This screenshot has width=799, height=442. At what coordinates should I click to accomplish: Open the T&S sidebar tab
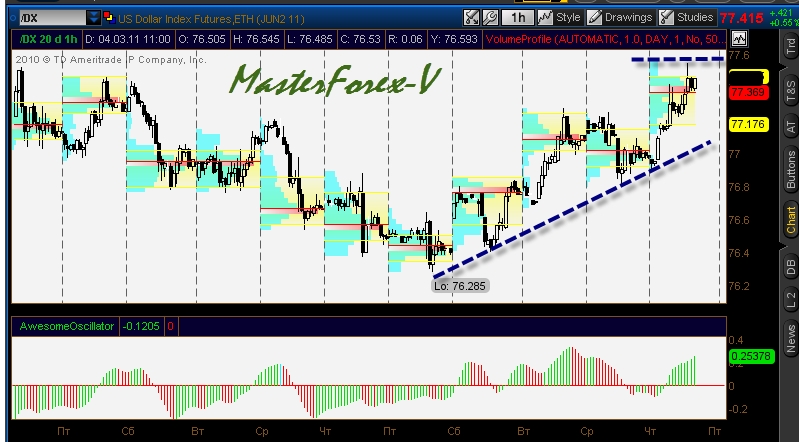791,90
